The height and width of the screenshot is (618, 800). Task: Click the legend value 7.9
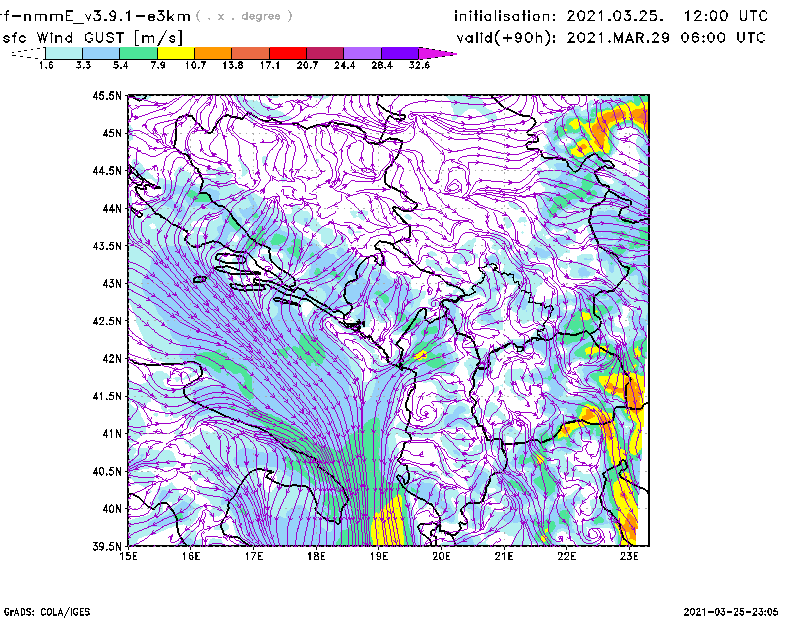(158, 65)
